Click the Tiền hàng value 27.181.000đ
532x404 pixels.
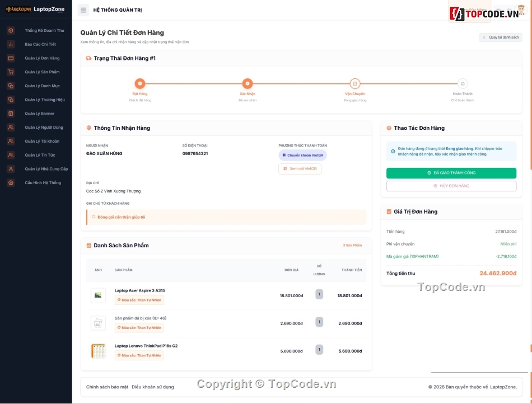tap(506, 232)
